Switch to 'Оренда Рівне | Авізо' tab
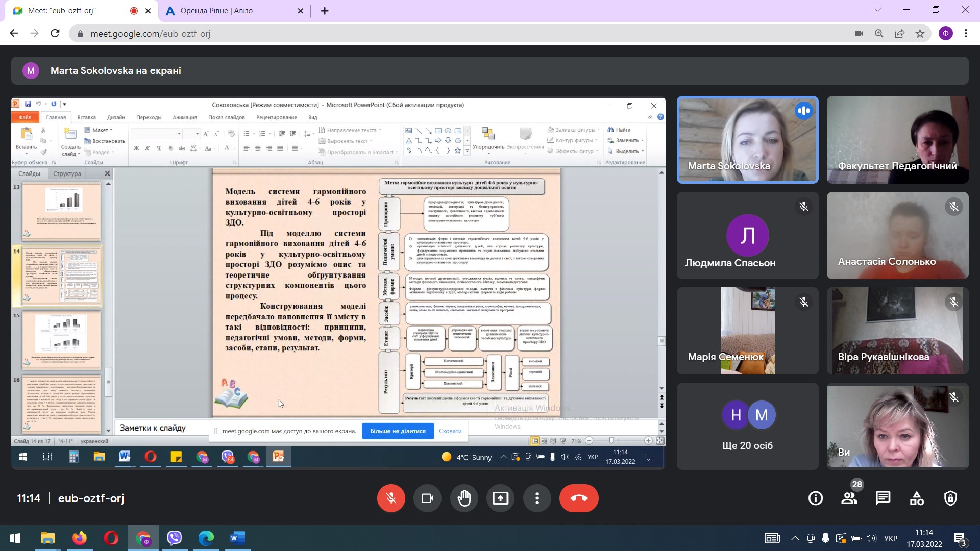This screenshot has width=980, height=551. click(x=232, y=11)
